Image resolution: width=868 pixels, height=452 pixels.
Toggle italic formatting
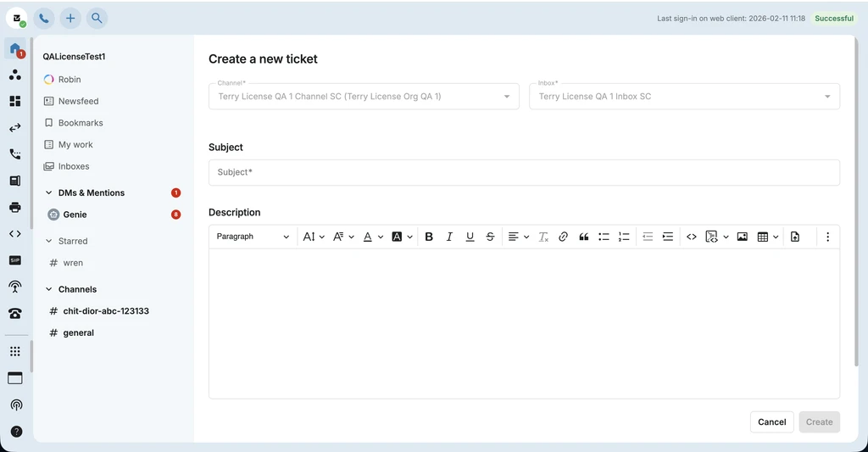click(x=449, y=237)
